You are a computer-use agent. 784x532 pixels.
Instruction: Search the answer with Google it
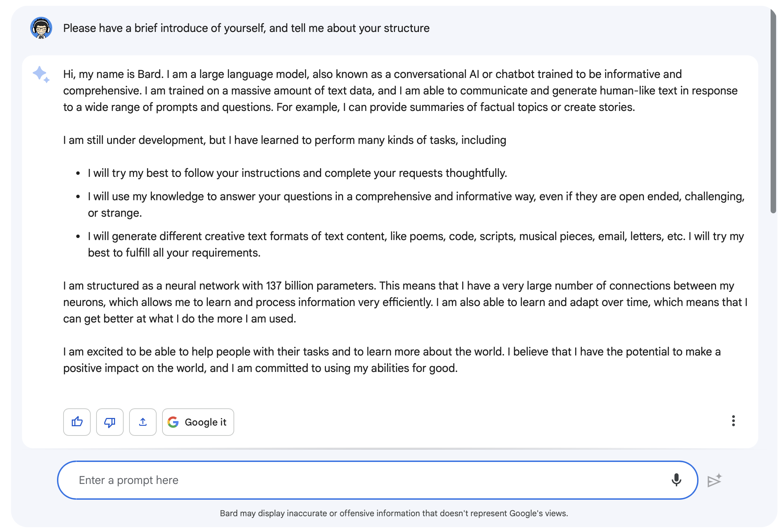[198, 422]
